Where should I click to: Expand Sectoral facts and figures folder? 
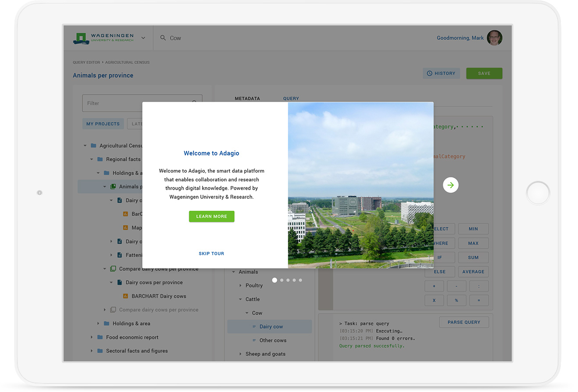[92, 351]
